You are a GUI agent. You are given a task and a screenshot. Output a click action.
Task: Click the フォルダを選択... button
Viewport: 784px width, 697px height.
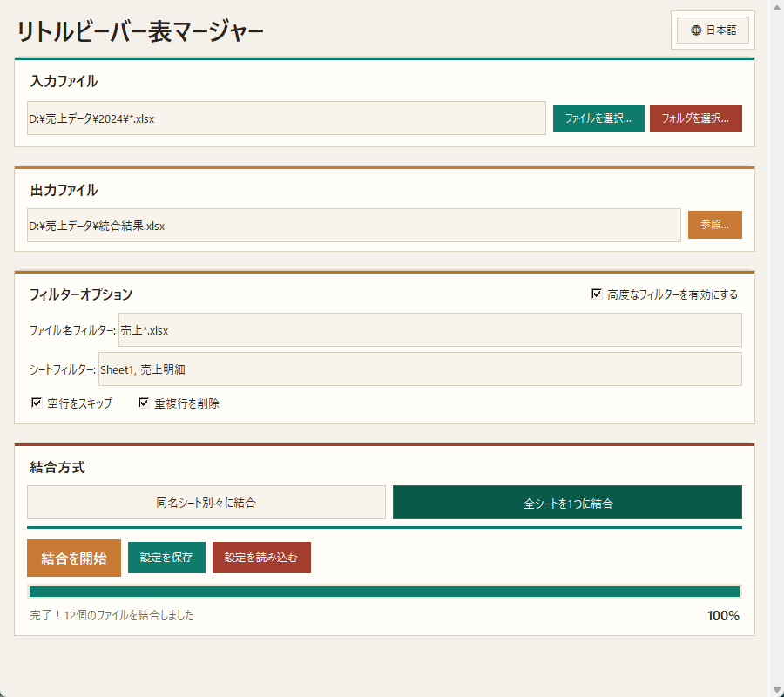[695, 118]
